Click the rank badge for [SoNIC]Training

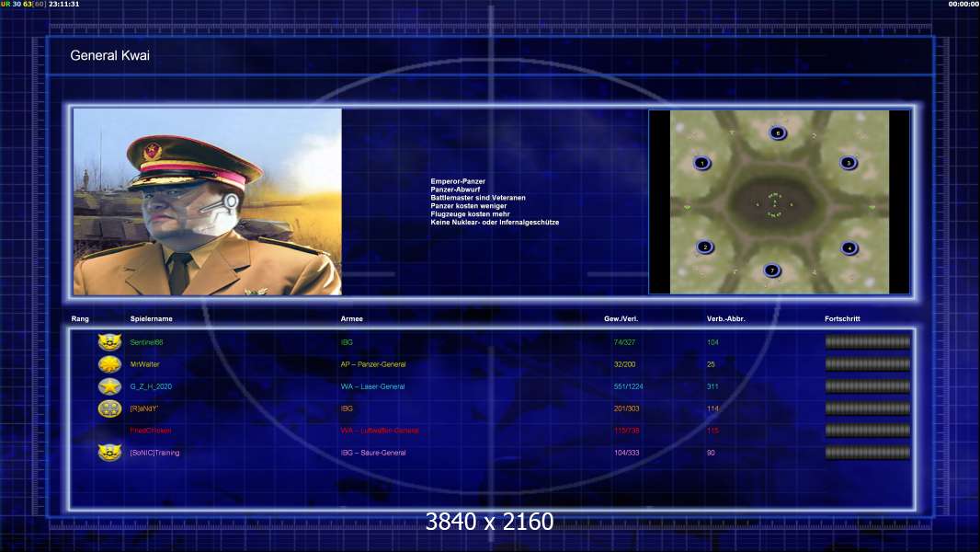pos(109,453)
